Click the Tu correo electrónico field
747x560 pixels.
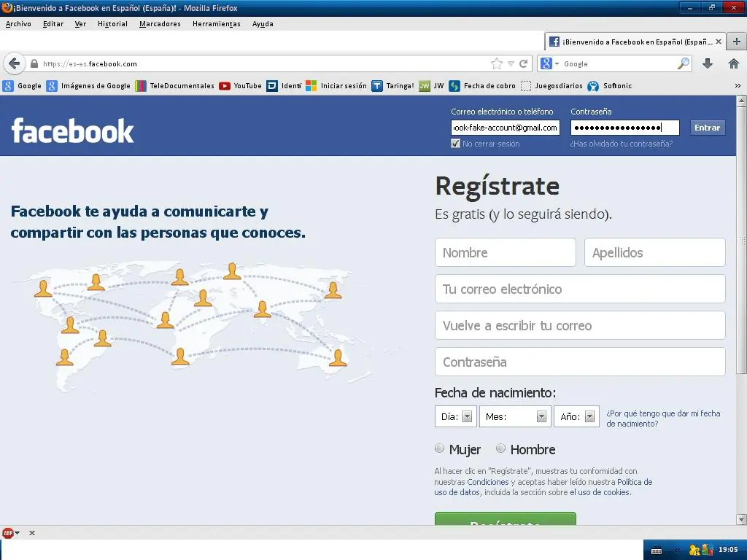pyautogui.click(x=580, y=289)
